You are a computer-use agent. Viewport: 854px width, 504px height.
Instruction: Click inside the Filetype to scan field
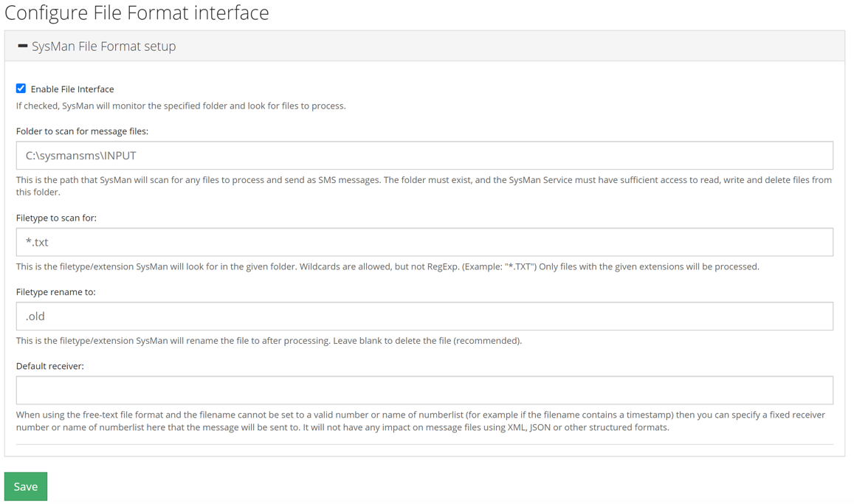point(424,241)
